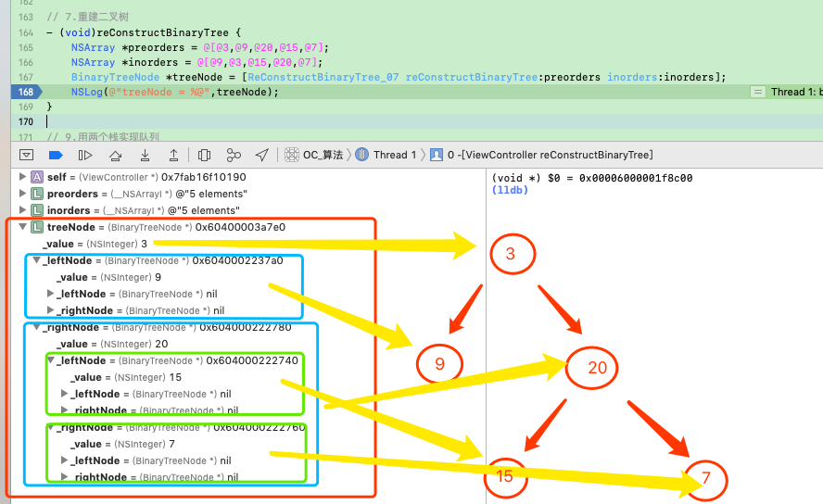Viewport: 823px width, 504px height.
Task: Click the $0 = 0x00006000001f8c00 console output
Action: coord(592,178)
